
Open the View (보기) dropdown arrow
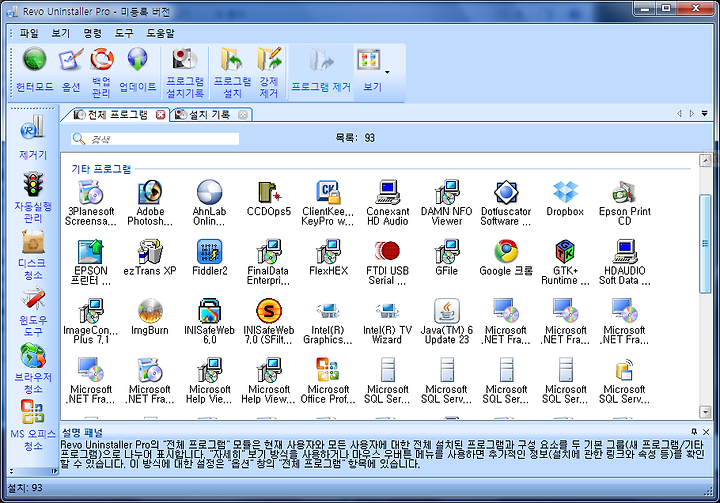[388, 73]
